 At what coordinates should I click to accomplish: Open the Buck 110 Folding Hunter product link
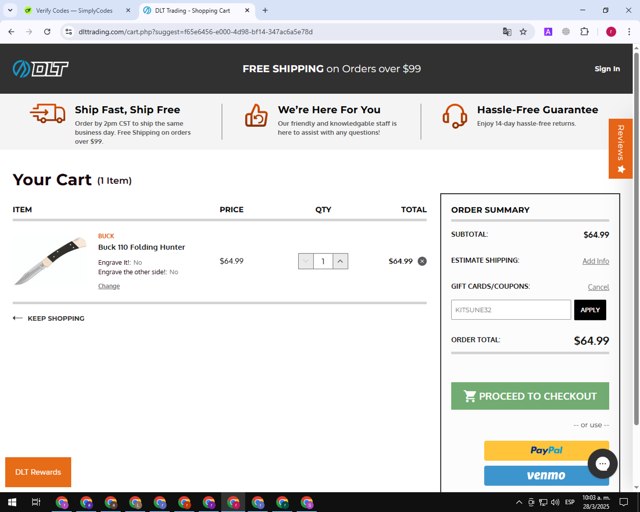click(x=141, y=247)
